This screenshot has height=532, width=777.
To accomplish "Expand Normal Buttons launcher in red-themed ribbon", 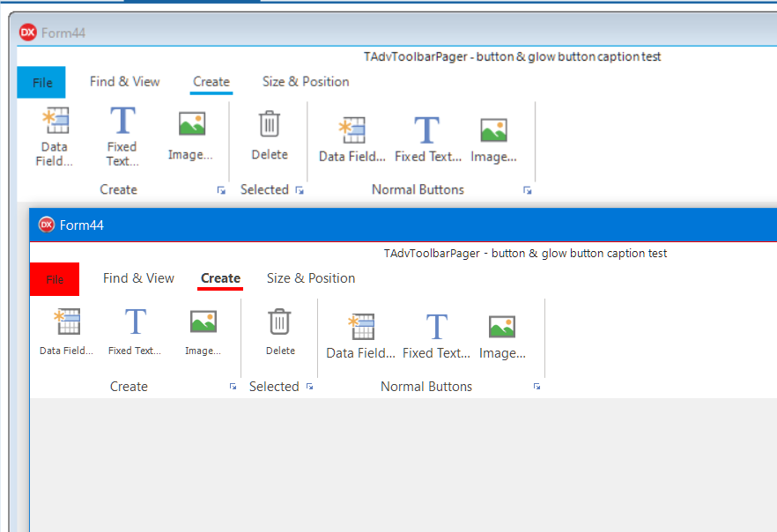I will click(536, 387).
